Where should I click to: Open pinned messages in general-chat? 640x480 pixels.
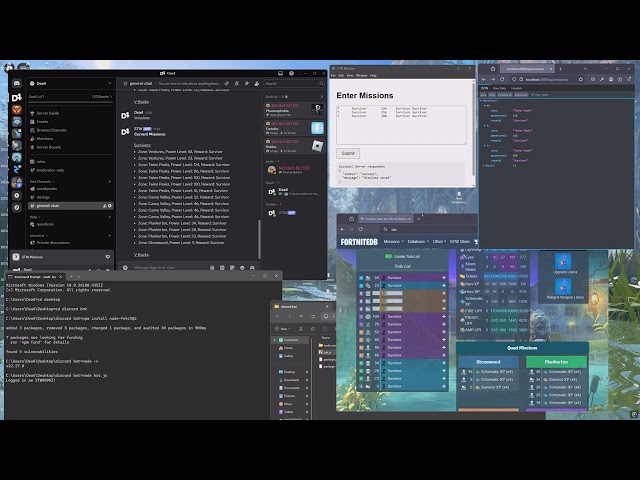pyautogui.click(x=247, y=83)
